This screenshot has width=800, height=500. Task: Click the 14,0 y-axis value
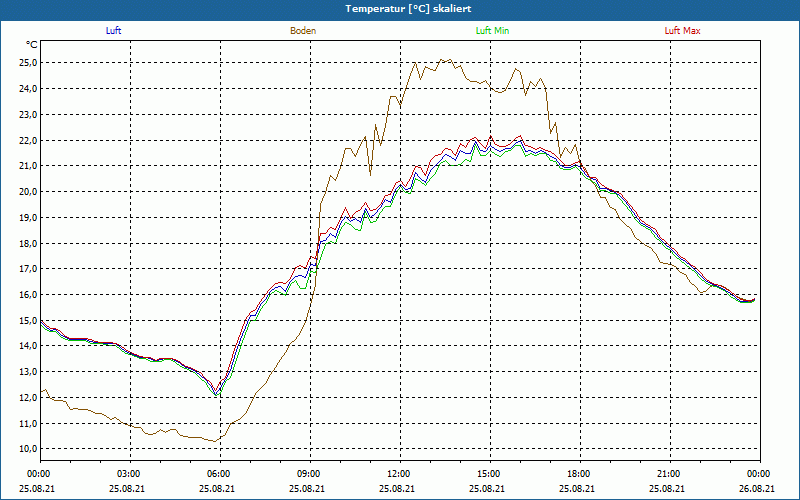pos(29,346)
